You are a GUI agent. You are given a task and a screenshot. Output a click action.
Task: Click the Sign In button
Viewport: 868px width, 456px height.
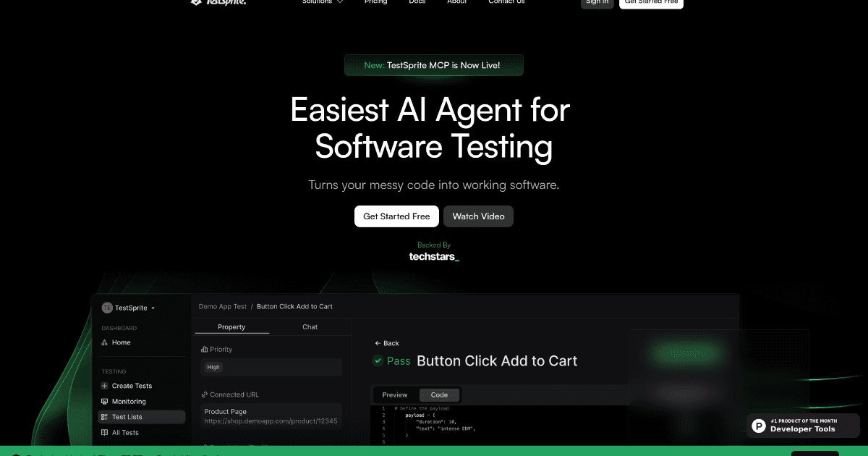pyautogui.click(x=597, y=3)
